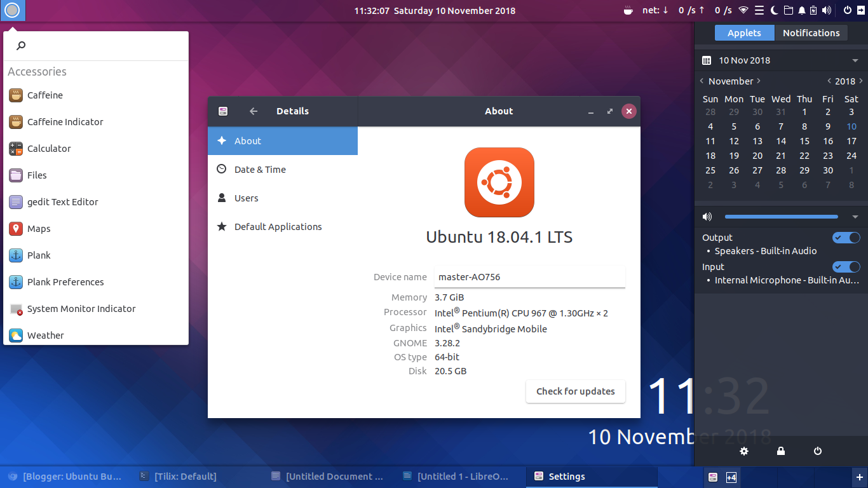Screen dimensions: 868x488
Task: Launch gedit Text Editor
Action: (x=96, y=202)
